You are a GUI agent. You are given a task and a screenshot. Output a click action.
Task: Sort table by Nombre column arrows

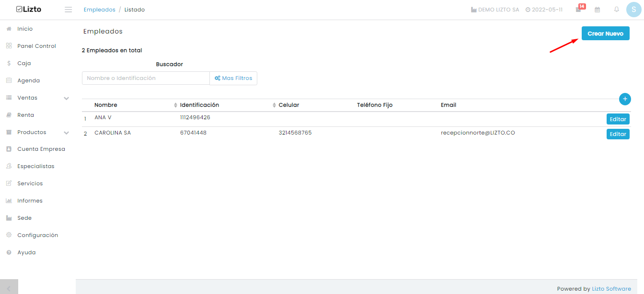[x=175, y=105]
